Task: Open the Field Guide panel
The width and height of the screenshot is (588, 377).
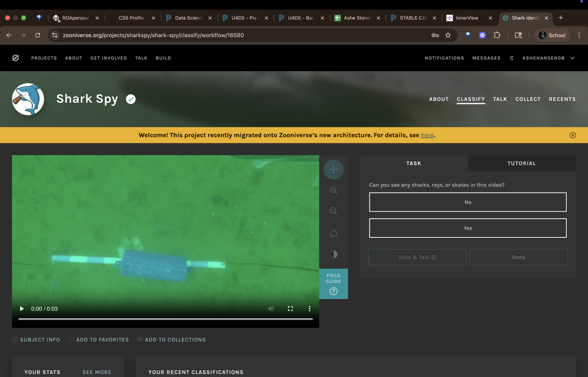Action: [x=334, y=284]
